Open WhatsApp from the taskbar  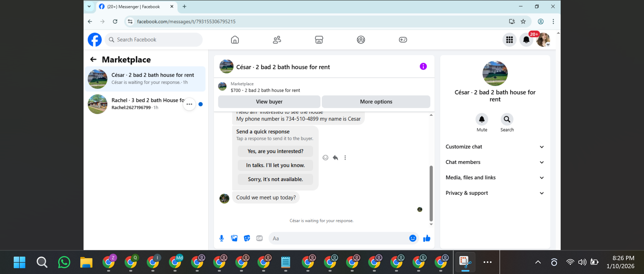tap(64, 262)
